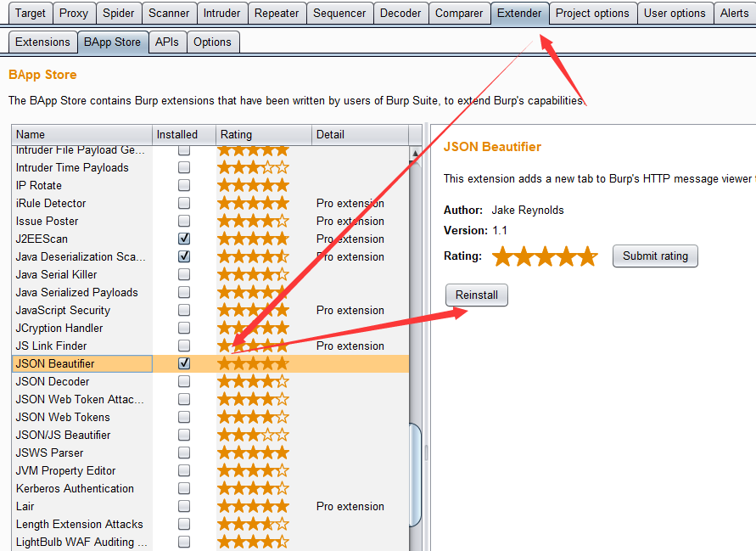Select Java Serialized Payloads row
Image resolution: width=756 pixels, height=551 pixels.
(x=210, y=292)
